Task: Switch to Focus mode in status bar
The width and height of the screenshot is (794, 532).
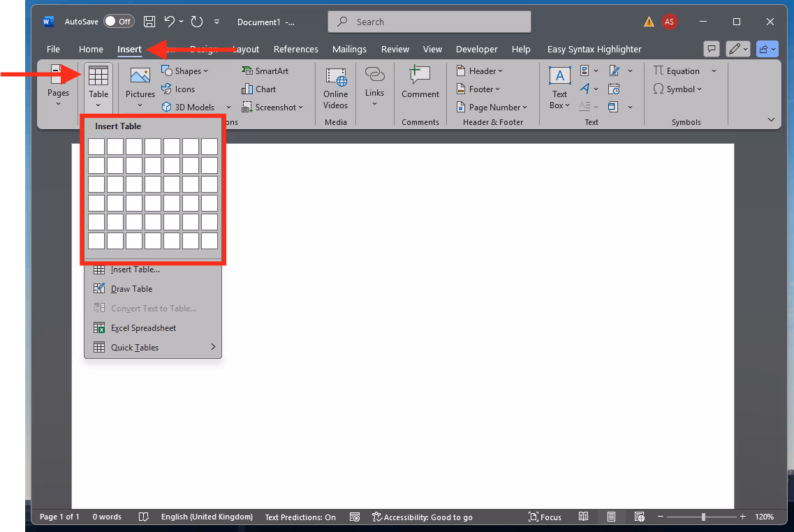Action: coord(545,517)
